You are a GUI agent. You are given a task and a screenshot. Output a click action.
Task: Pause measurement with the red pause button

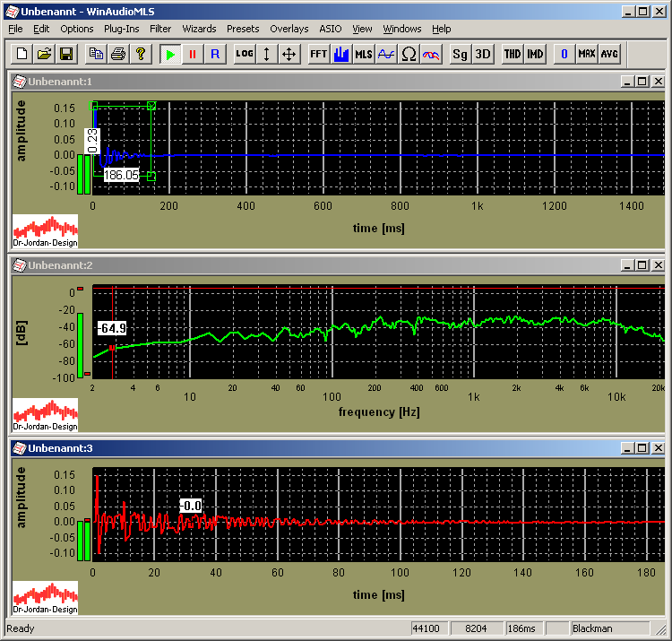click(x=192, y=54)
